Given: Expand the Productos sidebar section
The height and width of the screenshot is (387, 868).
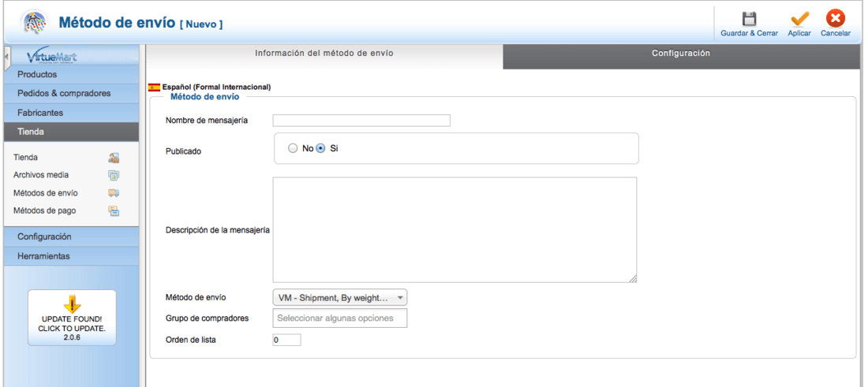Looking at the screenshot, I should tap(71, 74).
